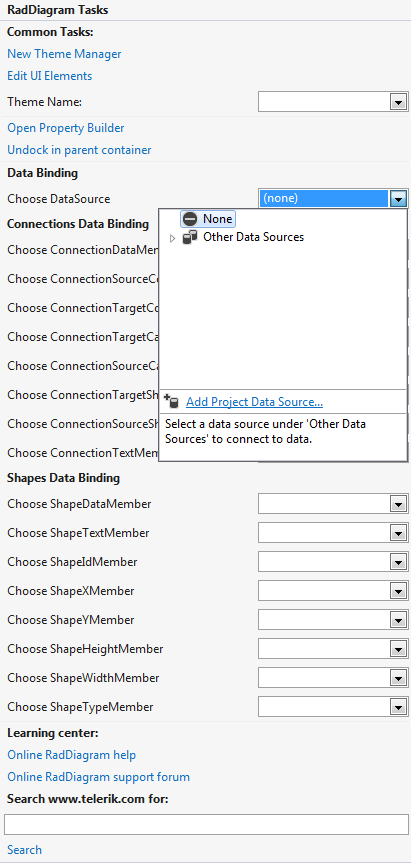
Task: Click the Choose ShapeTypeMember label
Action: click(80, 707)
